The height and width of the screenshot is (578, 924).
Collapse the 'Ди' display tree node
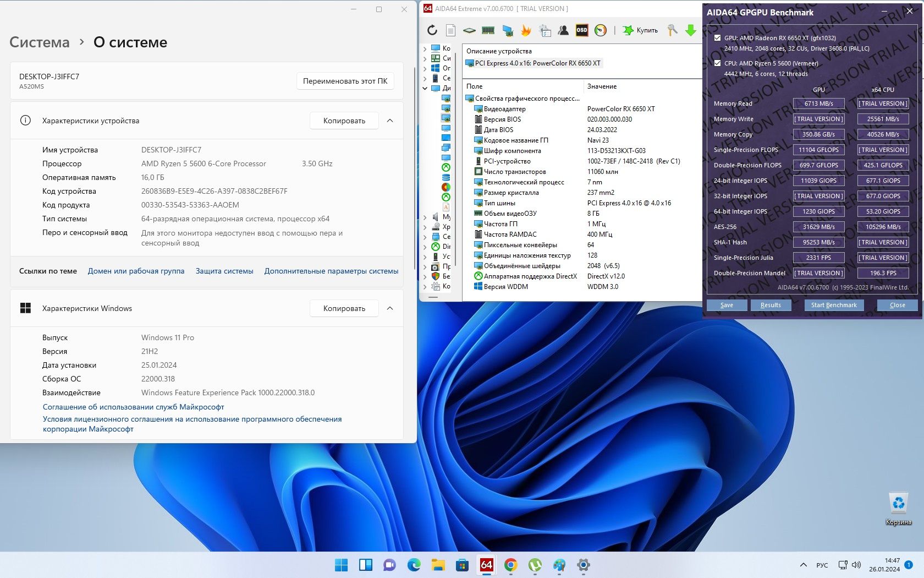[x=425, y=88]
